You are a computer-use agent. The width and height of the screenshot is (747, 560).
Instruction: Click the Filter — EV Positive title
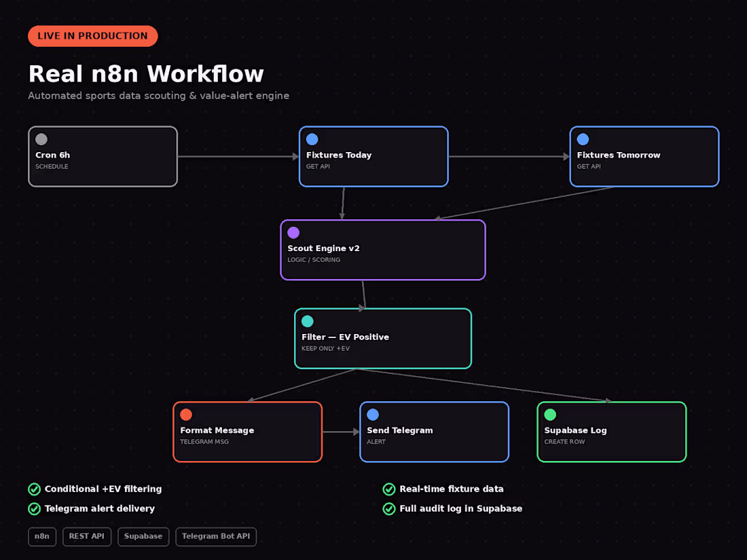coord(346,337)
